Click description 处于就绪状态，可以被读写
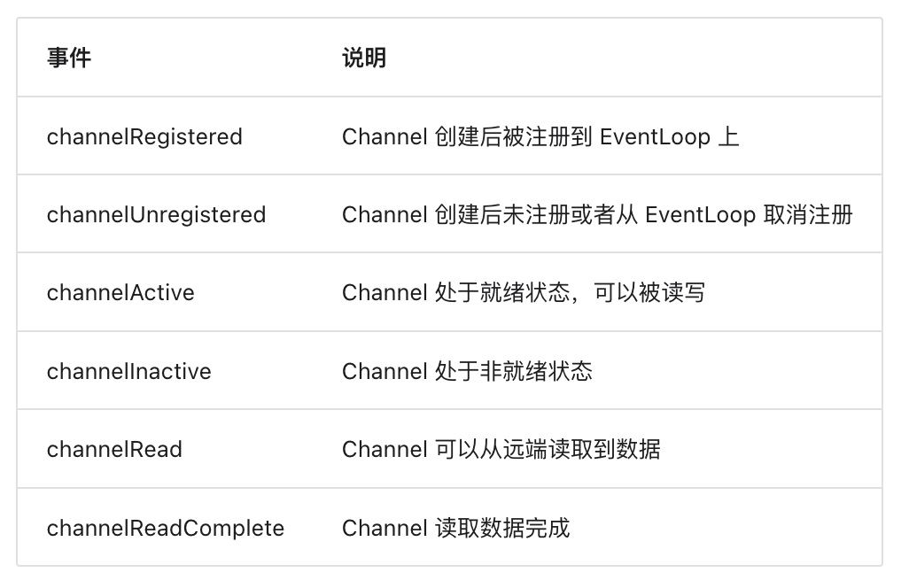Image resolution: width=909 pixels, height=588 pixels. (524, 292)
